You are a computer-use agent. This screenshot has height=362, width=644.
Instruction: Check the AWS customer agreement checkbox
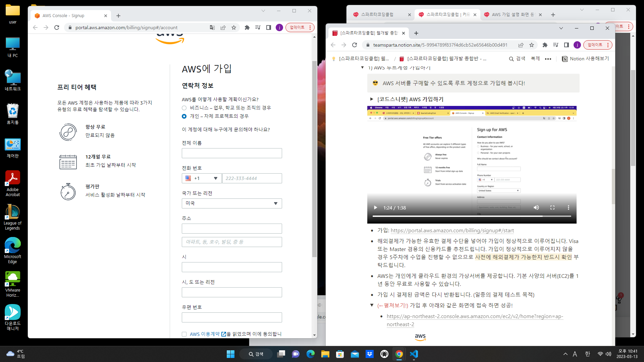(184, 334)
